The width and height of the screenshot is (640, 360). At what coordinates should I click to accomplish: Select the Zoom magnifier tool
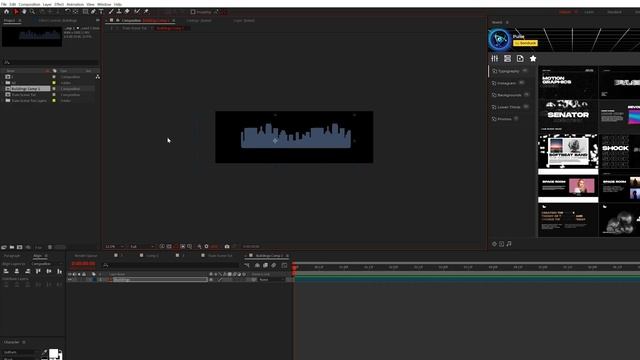click(32, 12)
